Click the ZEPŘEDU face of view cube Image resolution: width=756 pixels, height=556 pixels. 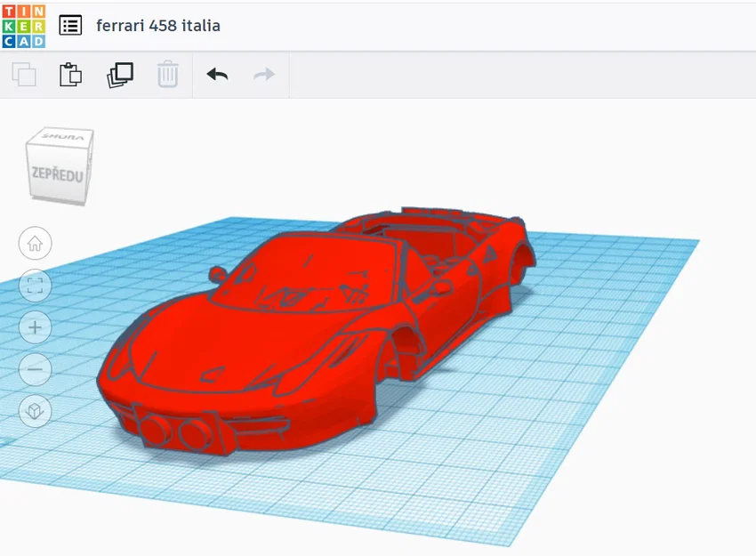[57, 174]
